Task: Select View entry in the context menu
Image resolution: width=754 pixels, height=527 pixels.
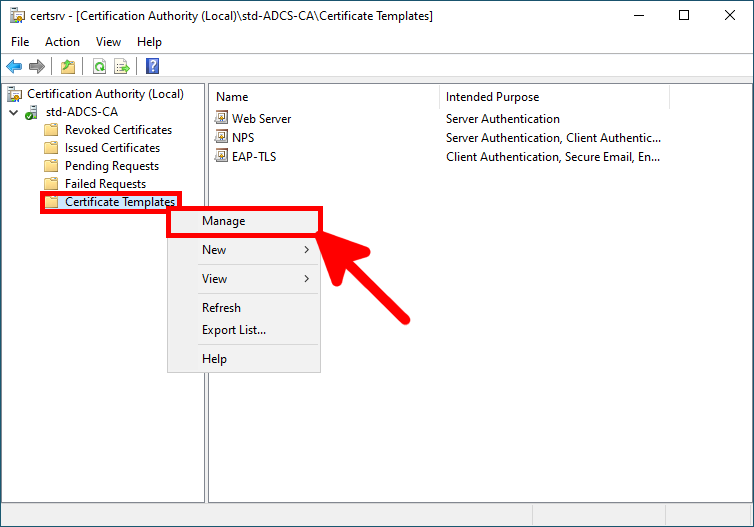Action: coord(244,279)
